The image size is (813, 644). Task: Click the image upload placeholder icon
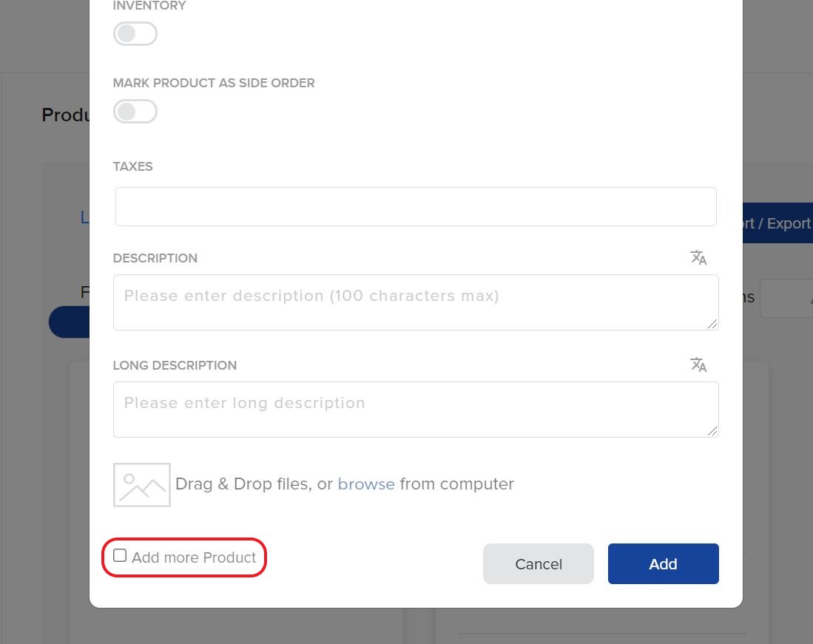coord(142,485)
